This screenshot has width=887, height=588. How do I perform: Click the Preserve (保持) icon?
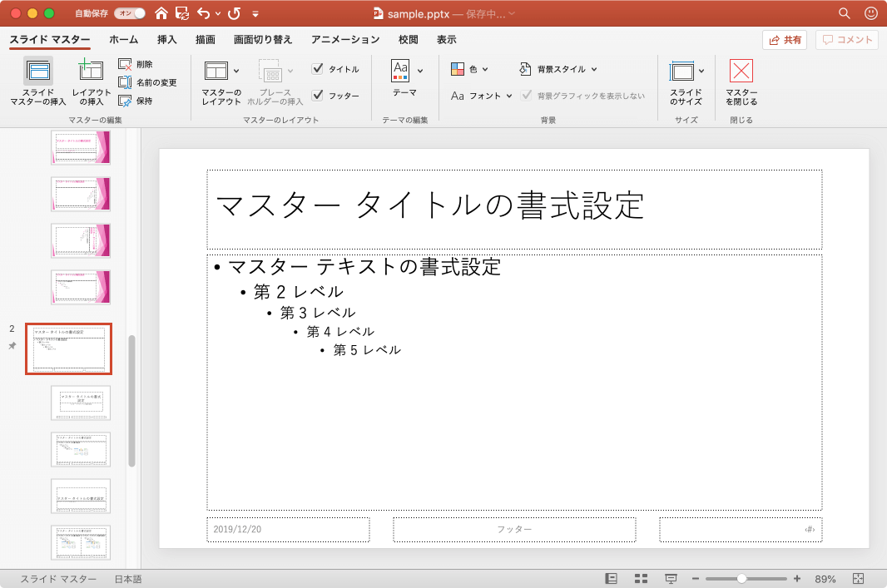[x=125, y=101]
